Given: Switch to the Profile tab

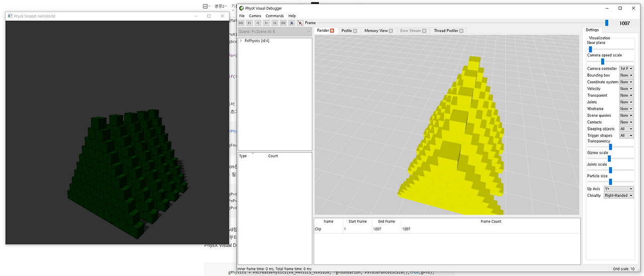Looking at the screenshot, I should 347,31.
